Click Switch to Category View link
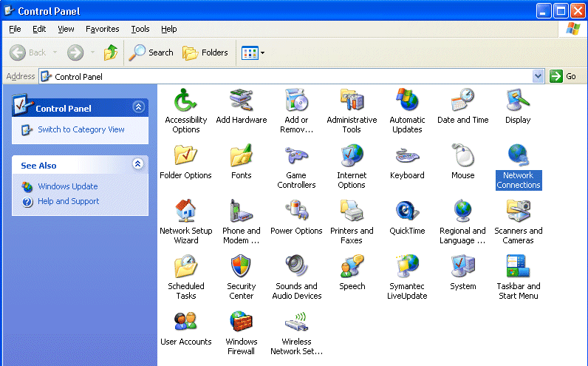The height and width of the screenshot is (366, 588). click(x=81, y=129)
